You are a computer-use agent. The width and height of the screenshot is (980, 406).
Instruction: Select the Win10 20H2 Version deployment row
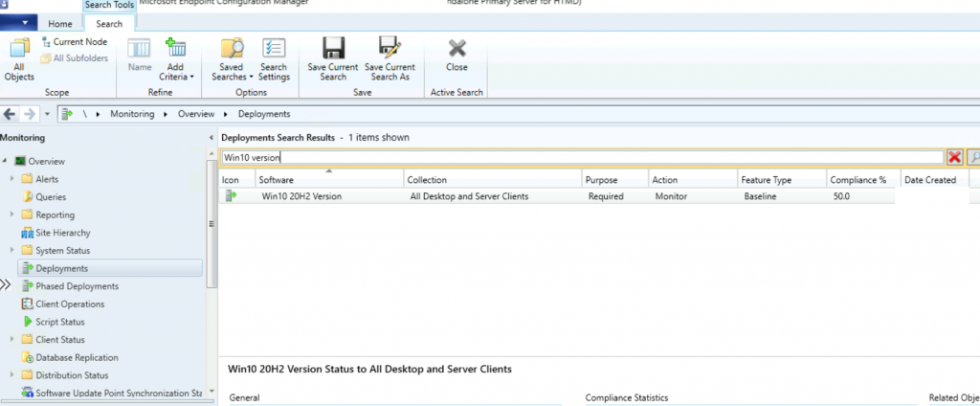point(557,196)
